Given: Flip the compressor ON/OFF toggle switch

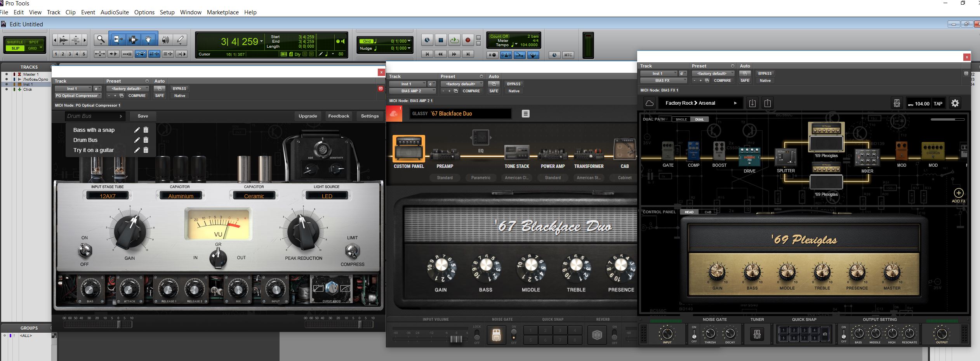Looking at the screenshot, I should 85,250.
